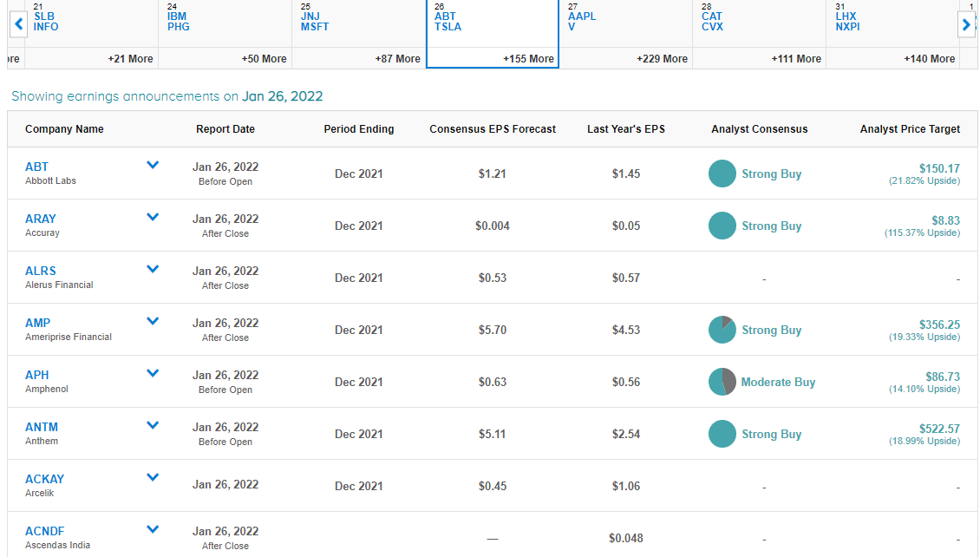Viewport: 980px width, 557px height.
Task: Select the Jan 27 date tab
Action: (x=625, y=34)
